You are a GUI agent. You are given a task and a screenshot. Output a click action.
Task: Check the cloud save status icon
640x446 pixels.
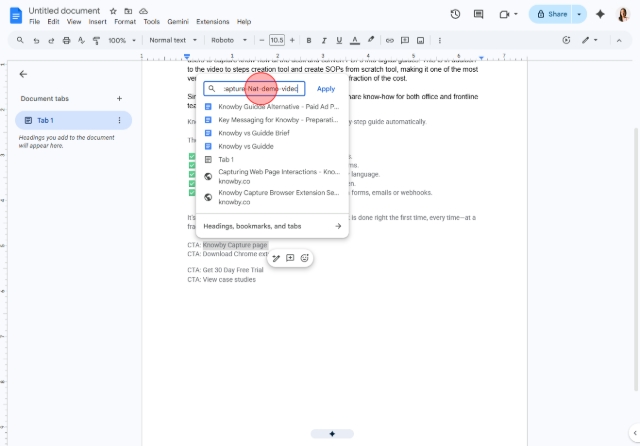coord(143,11)
